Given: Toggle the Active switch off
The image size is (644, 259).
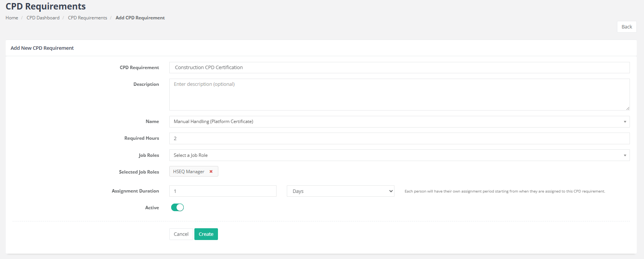Looking at the screenshot, I should coord(177,207).
